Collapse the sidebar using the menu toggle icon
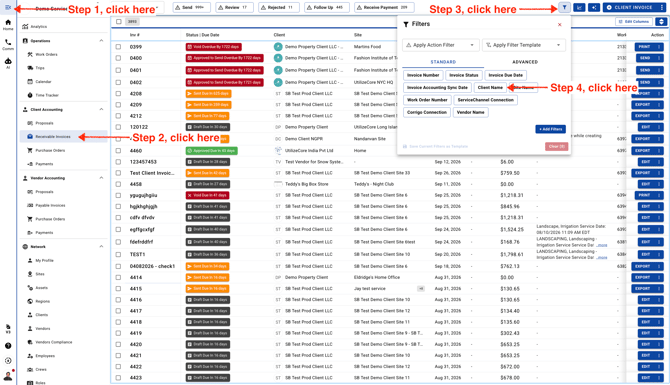 point(8,7)
